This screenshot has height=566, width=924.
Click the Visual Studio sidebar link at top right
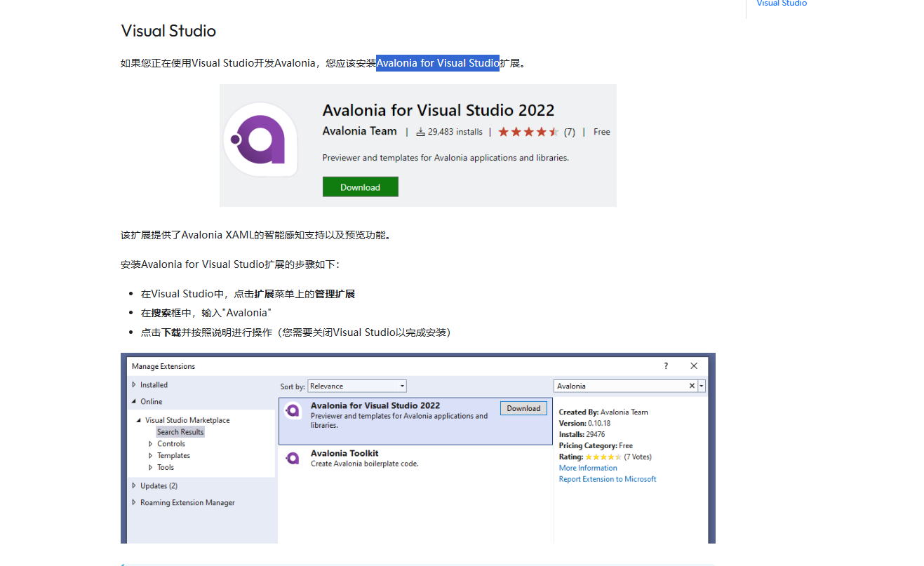(782, 4)
